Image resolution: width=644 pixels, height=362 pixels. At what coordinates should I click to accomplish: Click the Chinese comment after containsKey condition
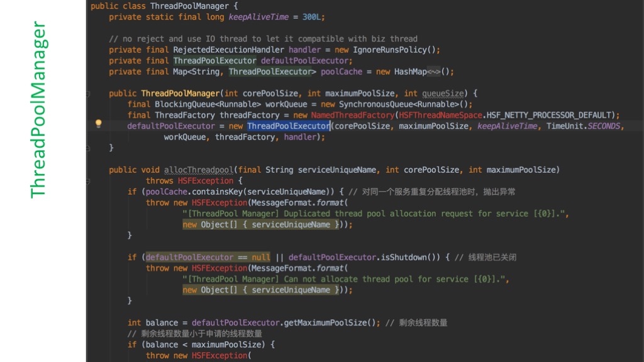click(x=431, y=192)
